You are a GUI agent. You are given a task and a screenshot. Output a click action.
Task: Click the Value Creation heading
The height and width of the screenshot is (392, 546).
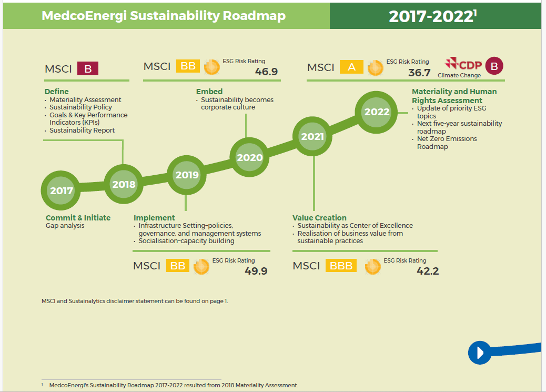point(319,218)
